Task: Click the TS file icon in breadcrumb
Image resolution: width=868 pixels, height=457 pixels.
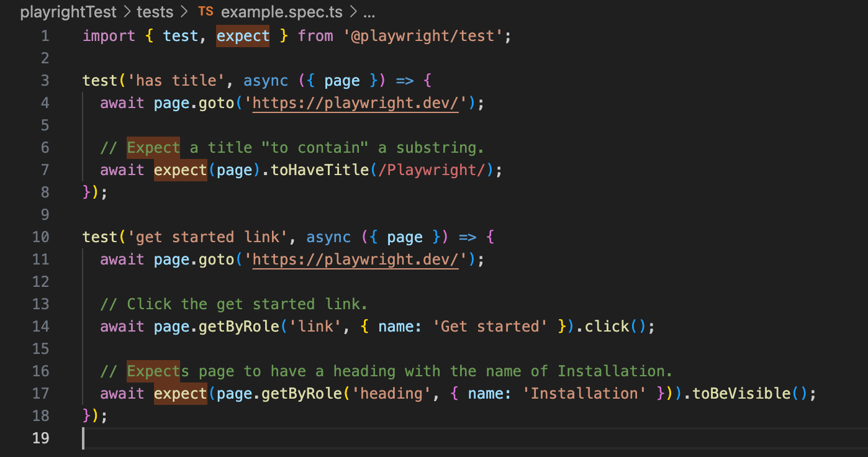Action: (x=206, y=12)
